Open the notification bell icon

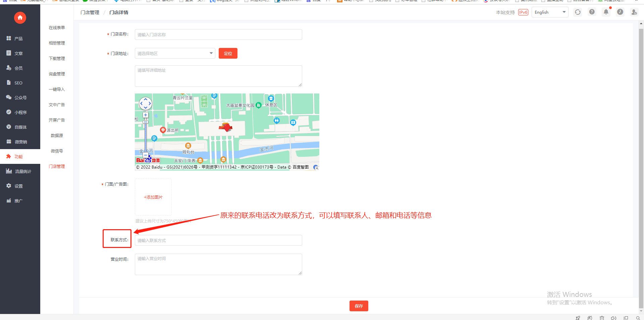(x=606, y=12)
